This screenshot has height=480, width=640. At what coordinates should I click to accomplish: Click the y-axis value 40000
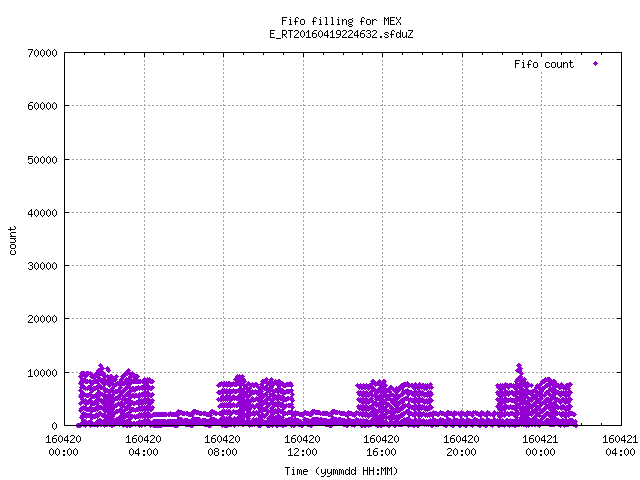tap(42, 213)
